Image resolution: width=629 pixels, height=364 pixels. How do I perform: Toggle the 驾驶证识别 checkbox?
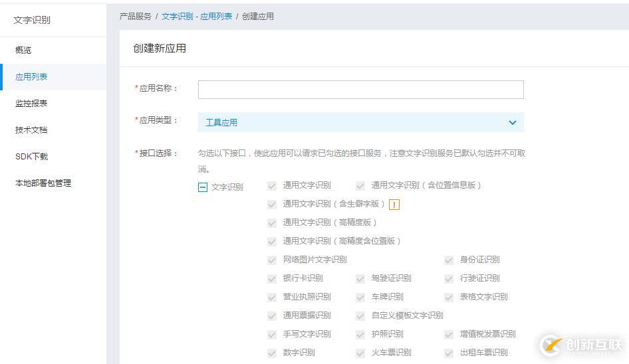[360, 278]
